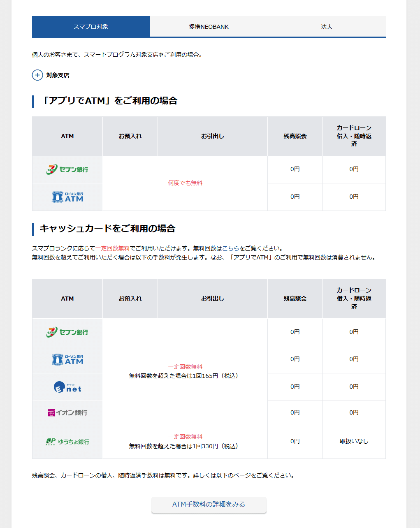
Task: Click the 何度でも無料 cell
Action: 185,183
